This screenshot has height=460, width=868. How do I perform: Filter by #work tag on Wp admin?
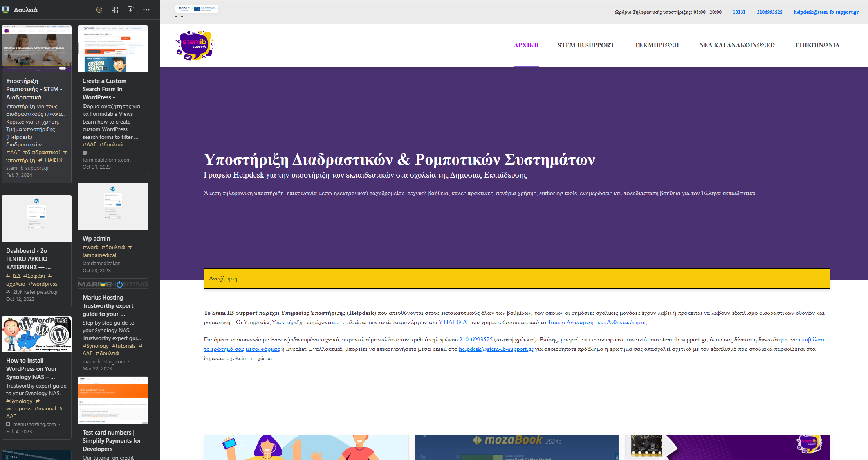click(x=90, y=248)
